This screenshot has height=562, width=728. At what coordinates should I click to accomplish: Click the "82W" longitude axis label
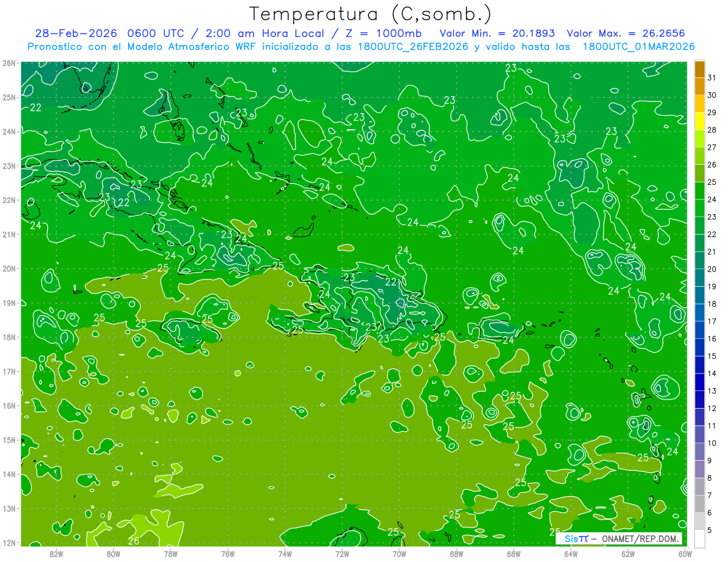(56, 553)
